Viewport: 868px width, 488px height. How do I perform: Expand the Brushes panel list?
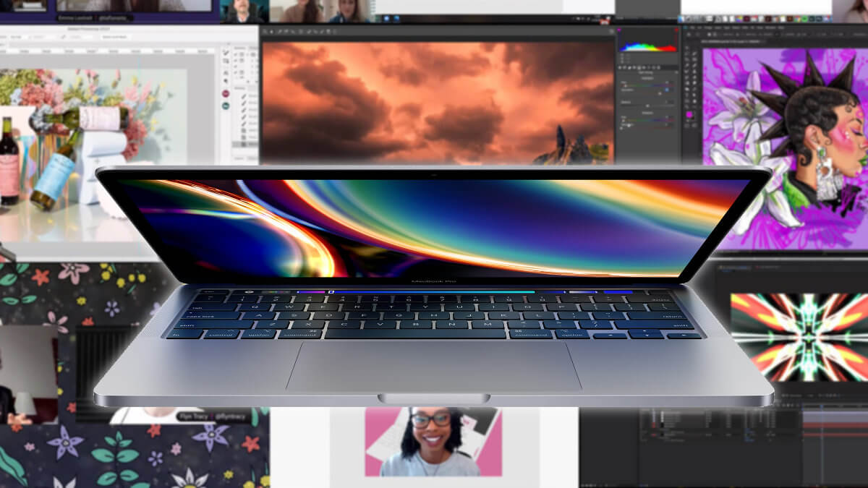(242, 87)
